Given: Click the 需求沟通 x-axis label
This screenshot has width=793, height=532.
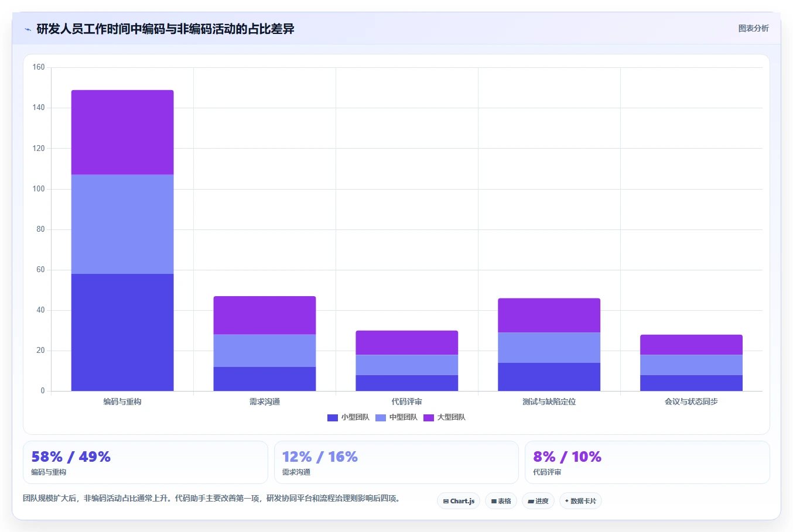Looking at the screenshot, I should point(265,401).
